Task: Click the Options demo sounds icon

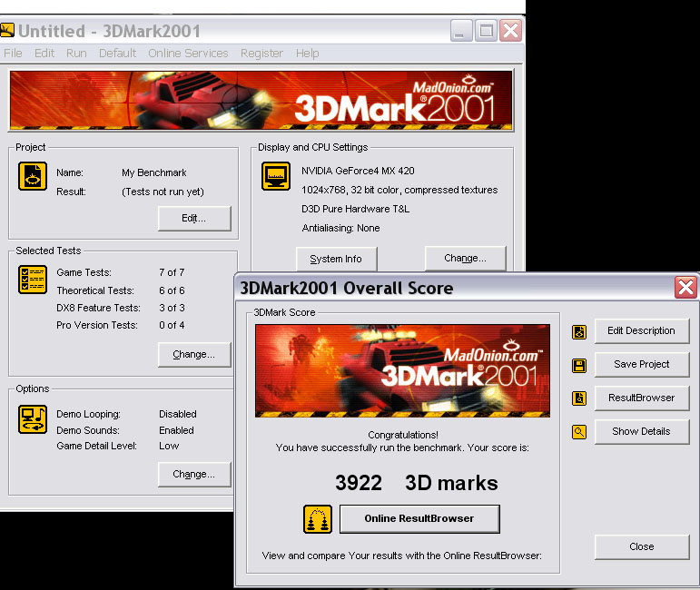Action: coord(33,419)
